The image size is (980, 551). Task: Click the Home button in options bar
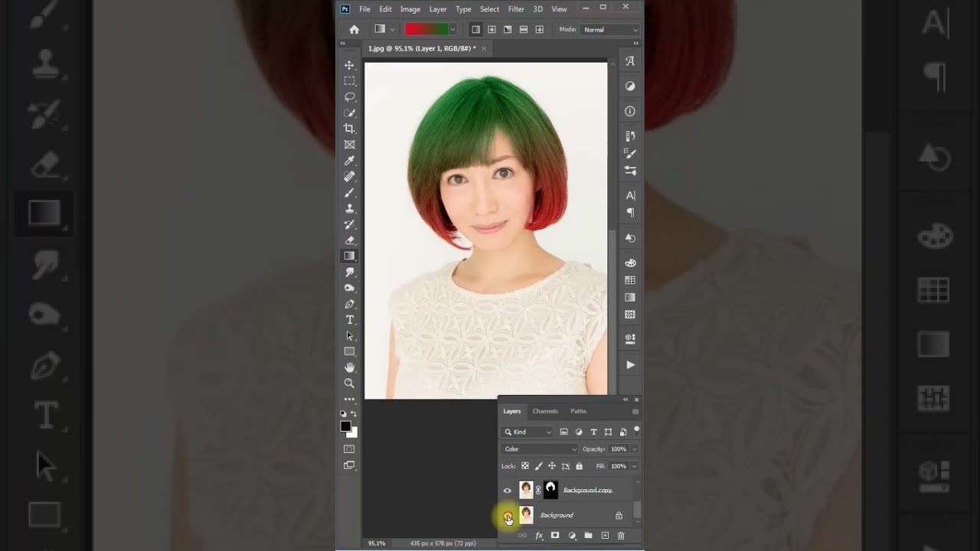tap(354, 30)
